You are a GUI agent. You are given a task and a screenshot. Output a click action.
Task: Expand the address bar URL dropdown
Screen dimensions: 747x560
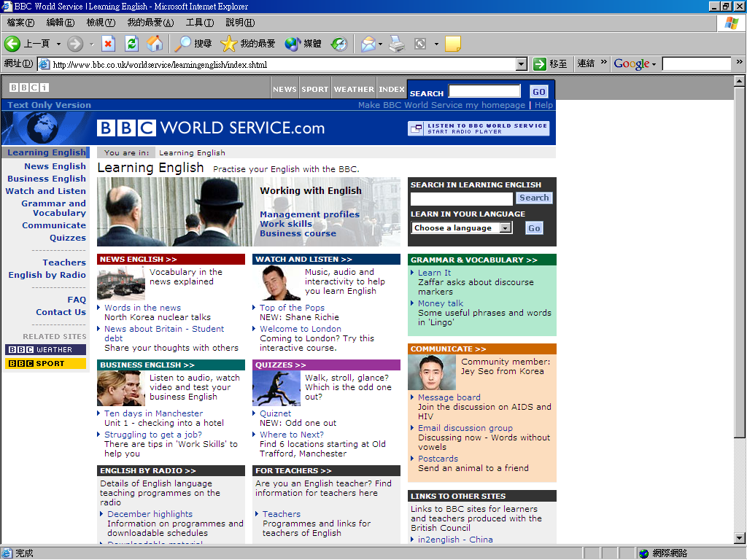click(522, 64)
